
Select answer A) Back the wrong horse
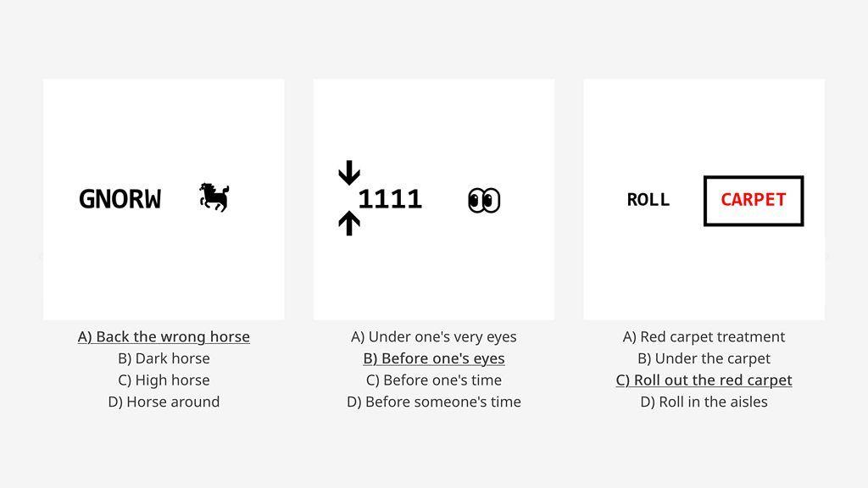tap(164, 337)
